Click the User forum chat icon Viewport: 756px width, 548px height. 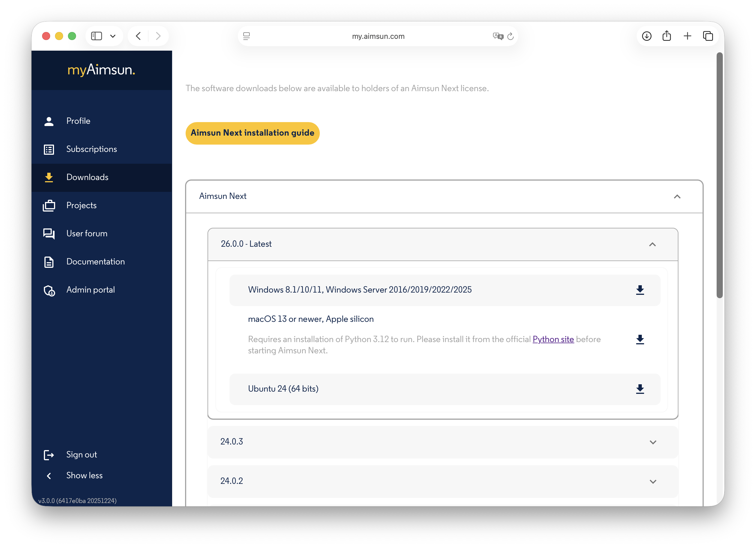[49, 234]
